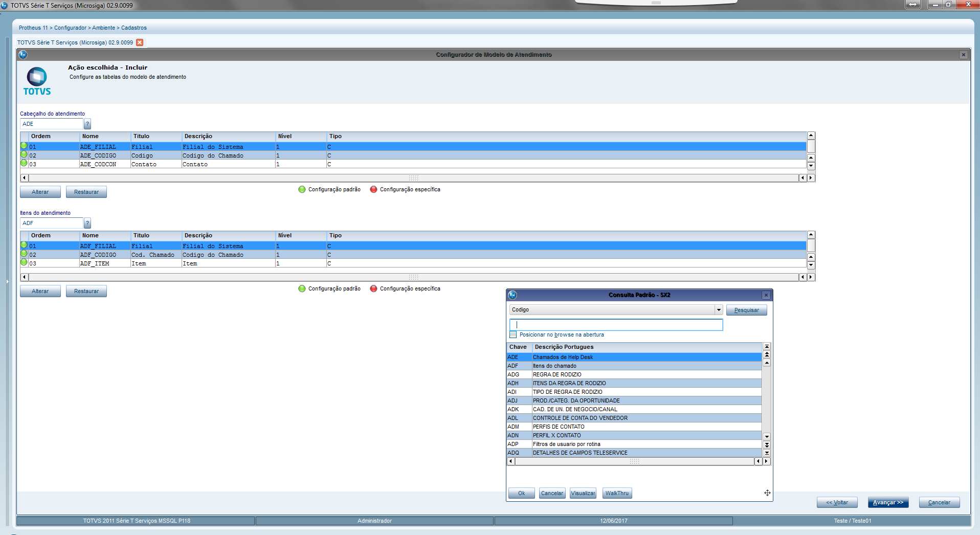Click the Itens do atendimento ADF field

click(x=52, y=223)
